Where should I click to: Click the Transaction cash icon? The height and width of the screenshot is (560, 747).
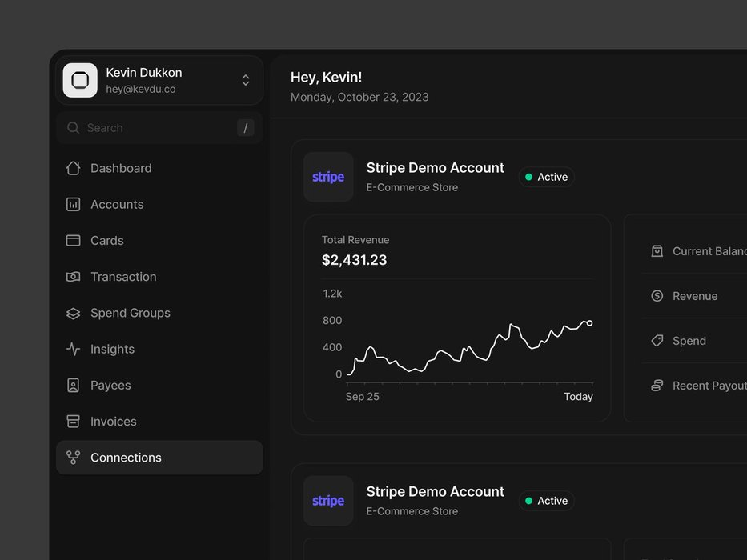73,277
